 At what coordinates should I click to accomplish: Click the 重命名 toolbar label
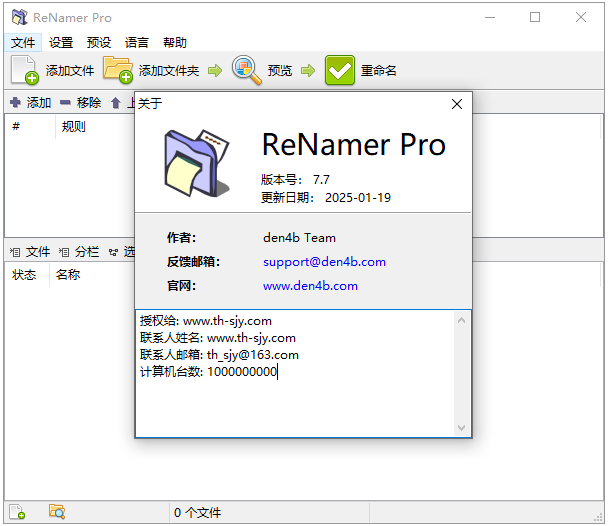(379, 71)
